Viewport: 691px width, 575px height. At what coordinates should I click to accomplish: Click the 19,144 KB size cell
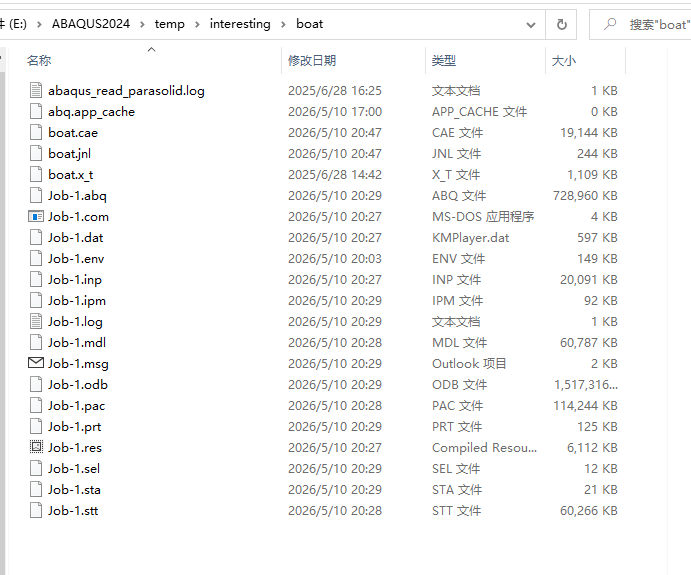[x=589, y=133]
